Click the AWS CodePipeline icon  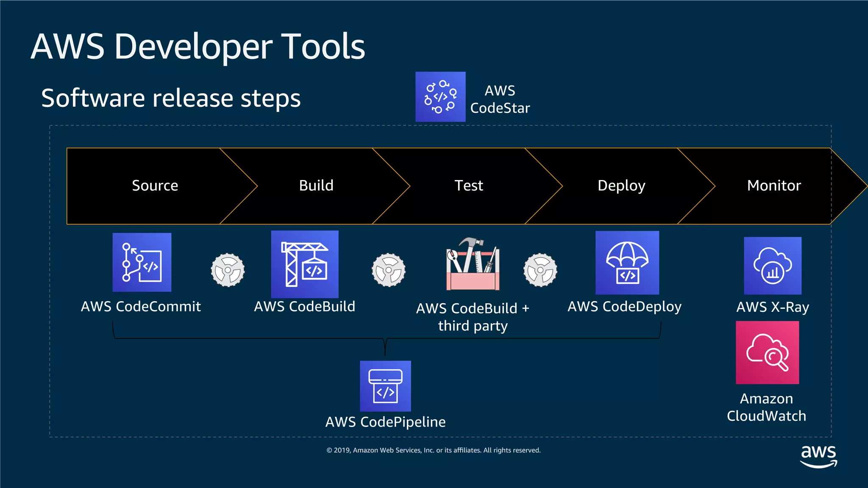385,386
